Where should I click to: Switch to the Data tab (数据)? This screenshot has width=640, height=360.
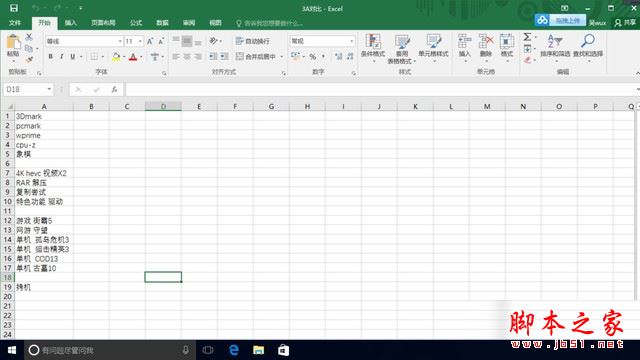click(162, 23)
